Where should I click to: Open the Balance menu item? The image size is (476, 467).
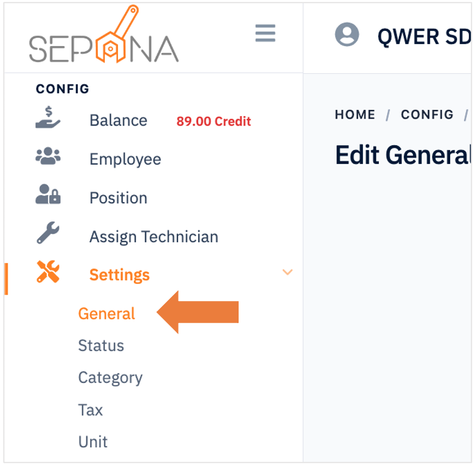[x=119, y=121]
